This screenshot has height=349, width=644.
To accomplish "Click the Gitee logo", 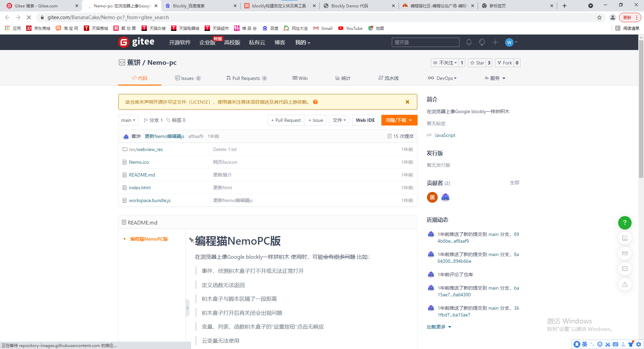I will [136, 42].
